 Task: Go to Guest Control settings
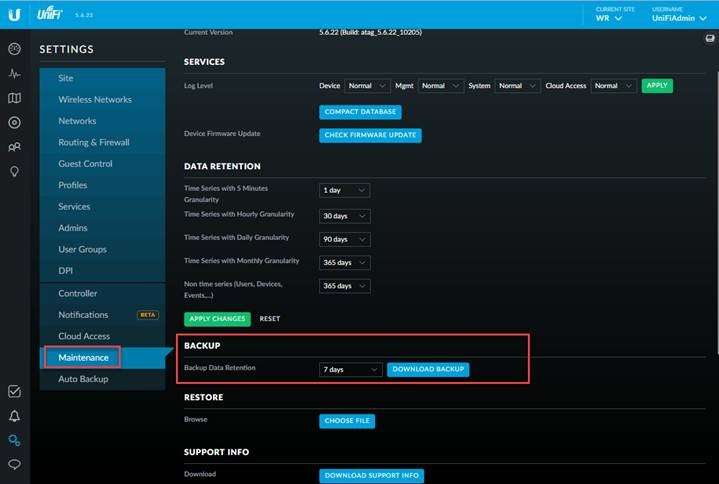point(85,164)
